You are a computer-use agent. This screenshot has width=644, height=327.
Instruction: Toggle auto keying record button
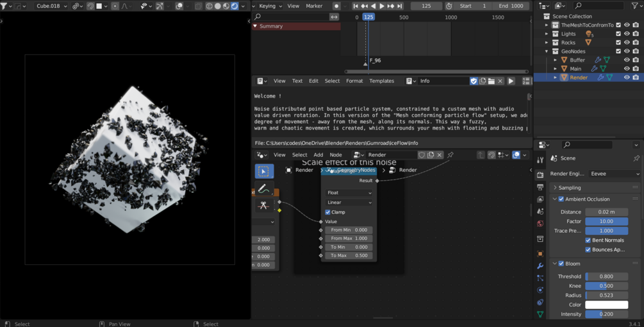(x=336, y=6)
